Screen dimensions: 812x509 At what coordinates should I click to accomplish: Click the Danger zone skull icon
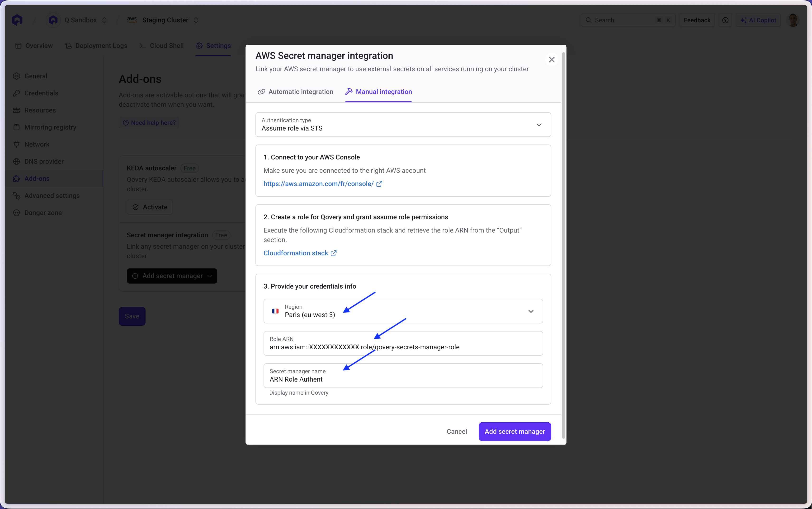(17, 213)
